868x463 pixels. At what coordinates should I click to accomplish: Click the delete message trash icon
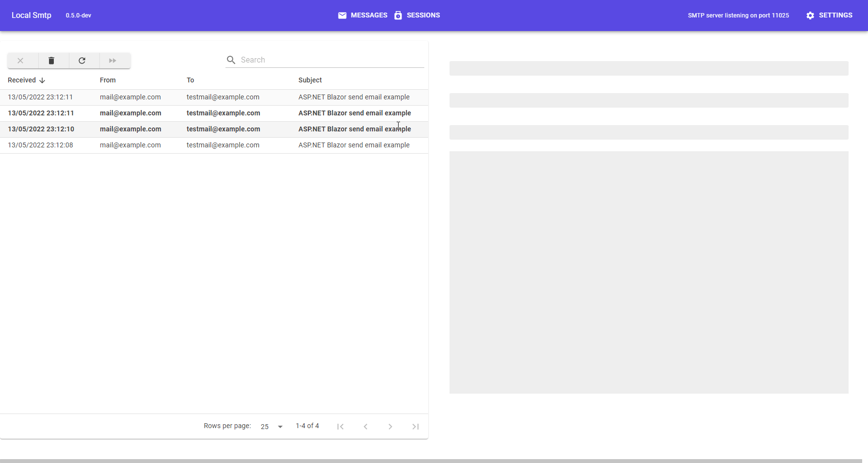tap(51, 60)
